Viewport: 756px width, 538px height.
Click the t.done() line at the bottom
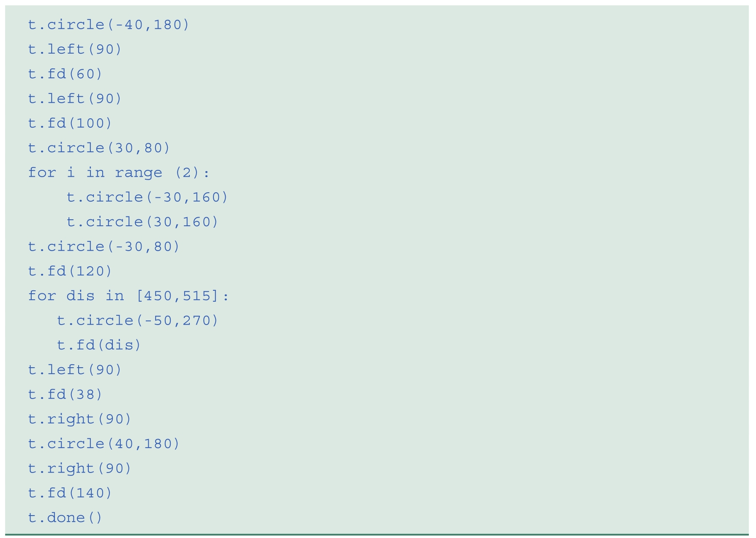point(65,518)
